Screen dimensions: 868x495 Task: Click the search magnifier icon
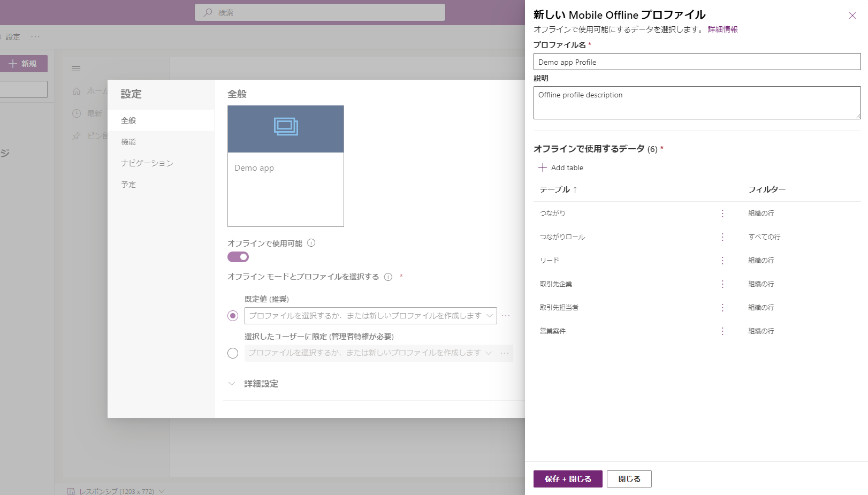(208, 12)
